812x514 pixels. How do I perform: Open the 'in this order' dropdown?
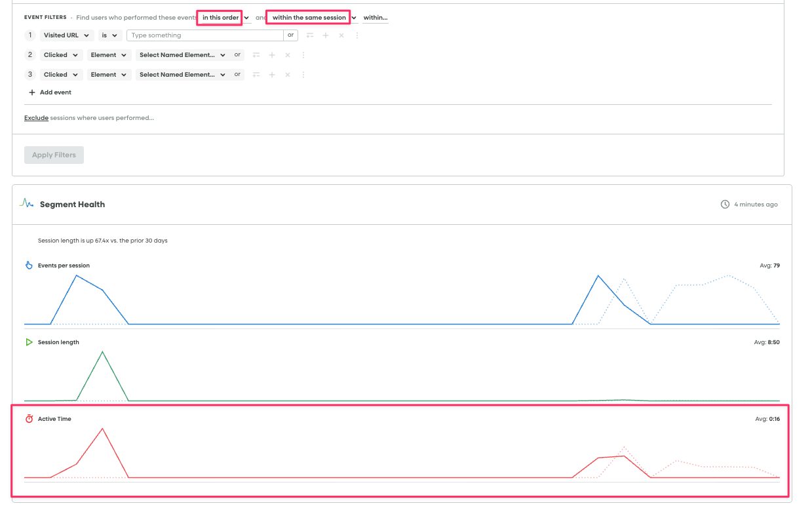click(225, 18)
